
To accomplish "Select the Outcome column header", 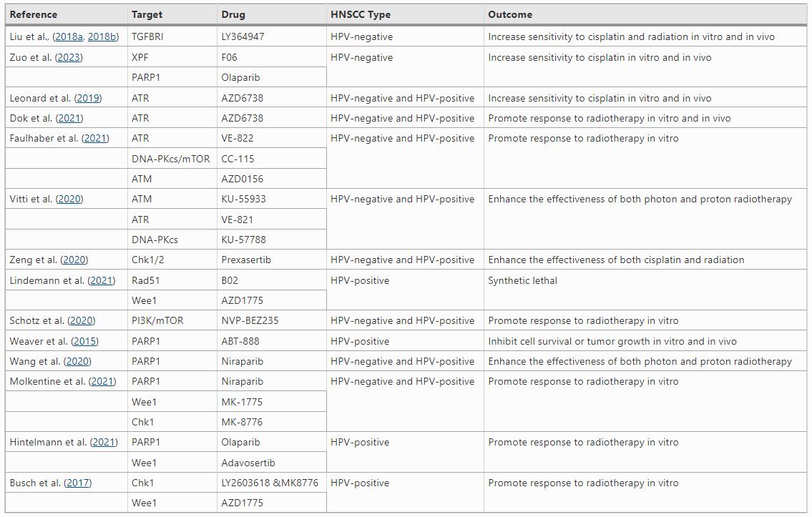I will [x=510, y=14].
